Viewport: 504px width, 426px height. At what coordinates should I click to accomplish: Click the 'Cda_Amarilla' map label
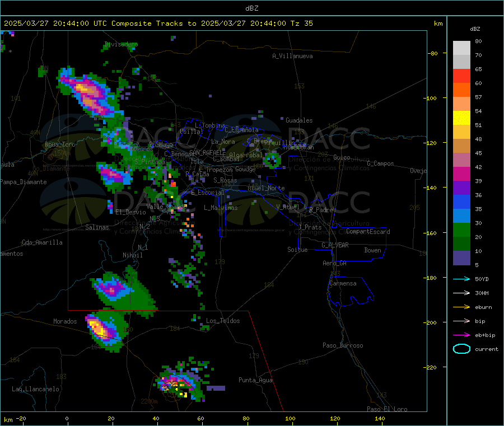(x=42, y=242)
